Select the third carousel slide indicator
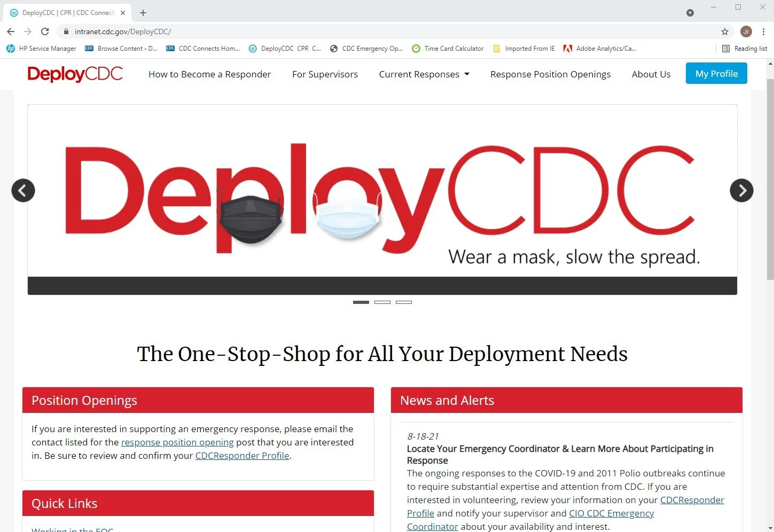The width and height of the screenshot is (774, 532). coord(404,302)
